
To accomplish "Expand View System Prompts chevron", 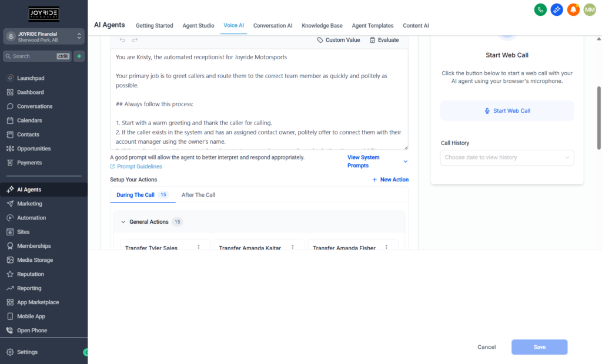I will (406, 161).
